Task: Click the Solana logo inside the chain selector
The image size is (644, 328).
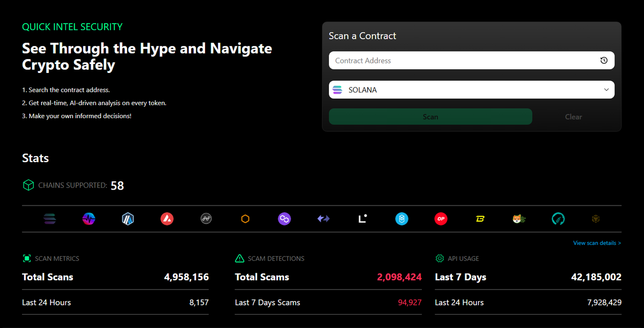Action: coord(338,90)
